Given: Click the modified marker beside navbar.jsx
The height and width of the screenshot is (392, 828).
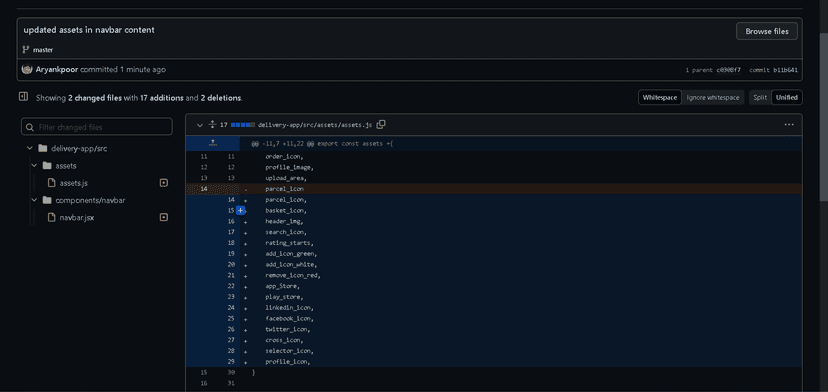Looking at the screenshot, I should (x=164, y=217).
